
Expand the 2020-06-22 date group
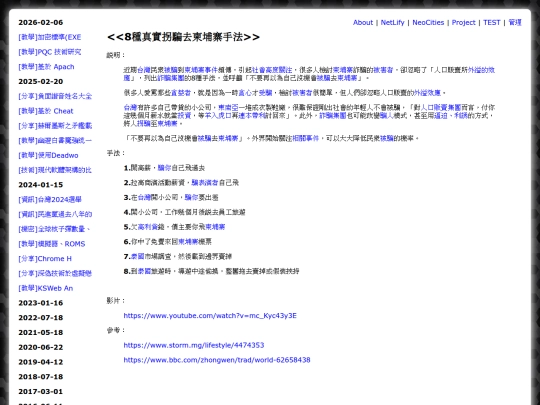point(41,347)
